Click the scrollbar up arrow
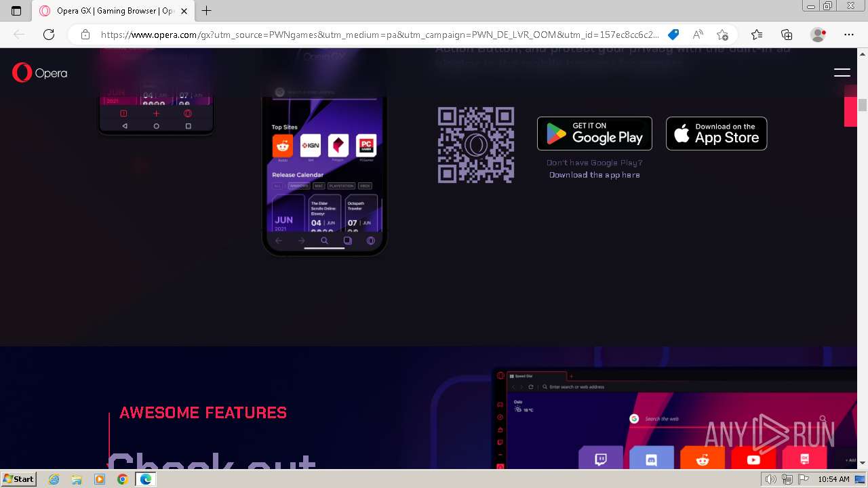The image size is (868, 488). [863, 54]
